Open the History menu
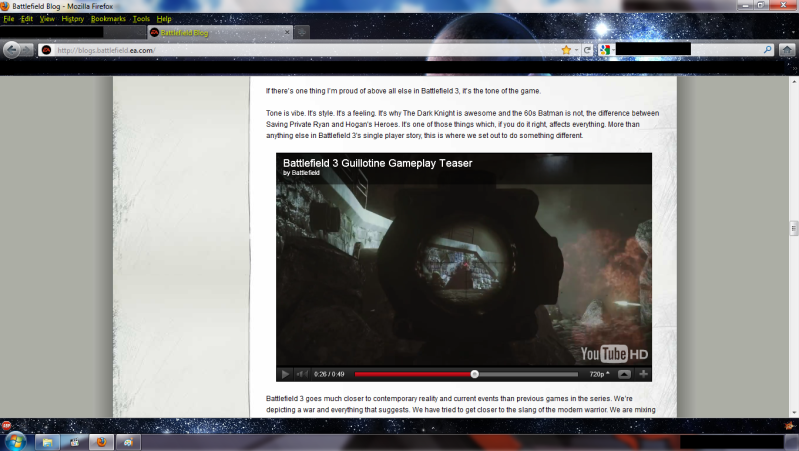This screenshot has width=799, height=451. [x=72, y=19]
